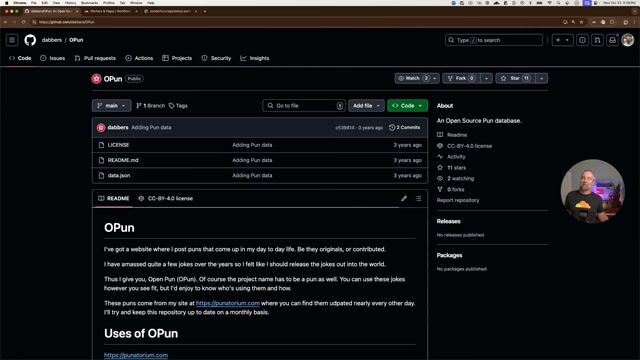The height and width of the screenshot is (360, 640).
Task: View the 2 Commits history
Action: (404, 128)
